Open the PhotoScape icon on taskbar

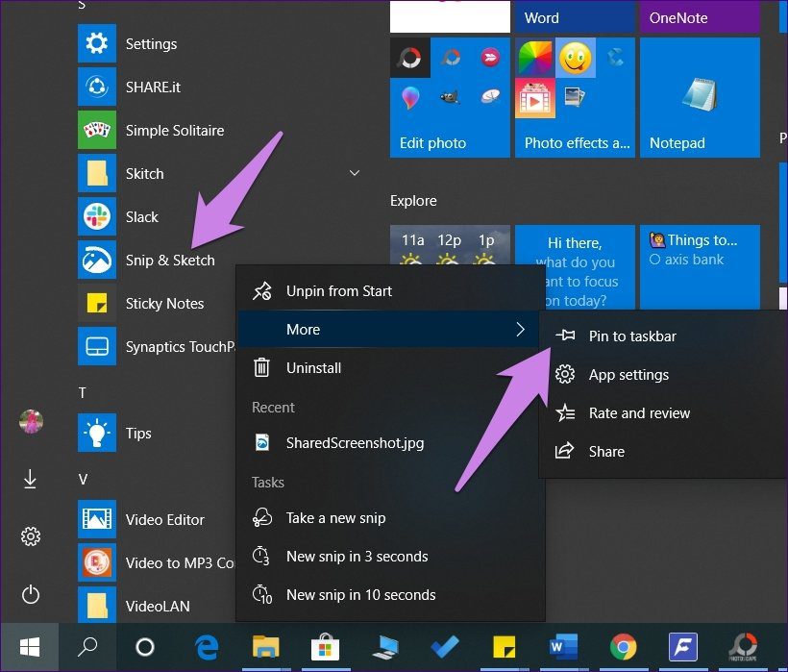pyautogui.click(x=742, y=647)
